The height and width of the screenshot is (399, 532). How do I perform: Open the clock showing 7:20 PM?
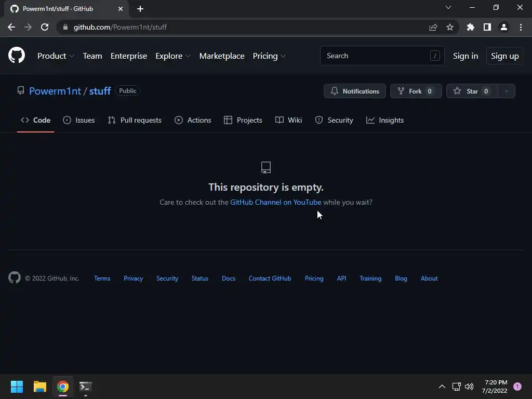[495, 387]
